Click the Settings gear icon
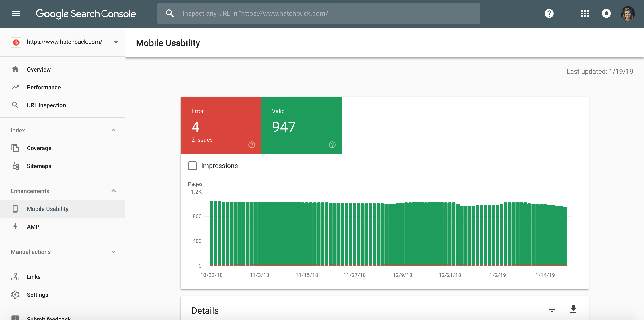Screen dimensions: 644x320 coord(15,295)
